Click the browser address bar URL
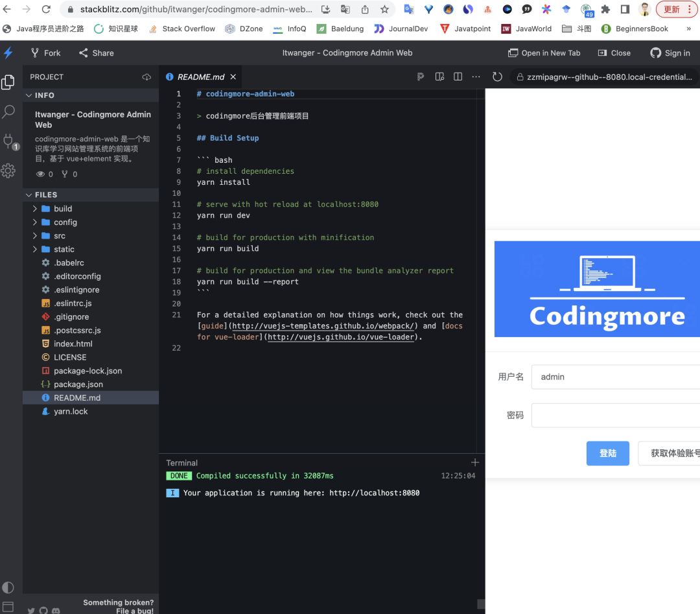700x614 pixels. click(x=196, y=9)
